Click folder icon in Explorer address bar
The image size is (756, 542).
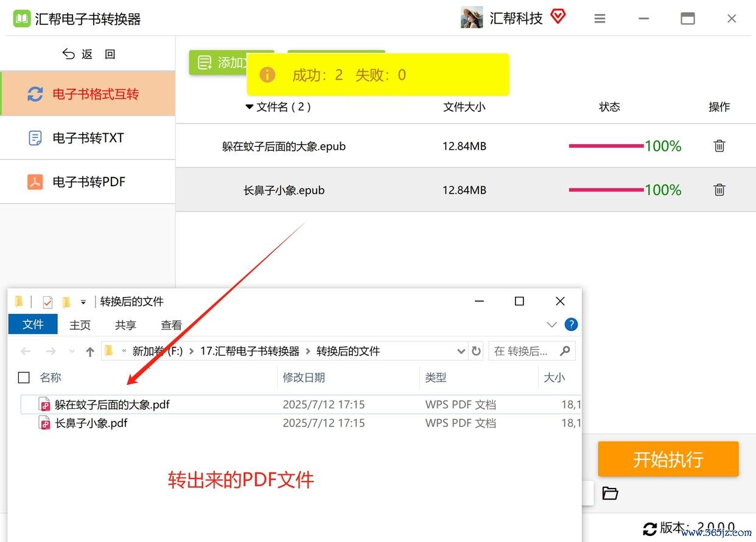pos(109,350)
